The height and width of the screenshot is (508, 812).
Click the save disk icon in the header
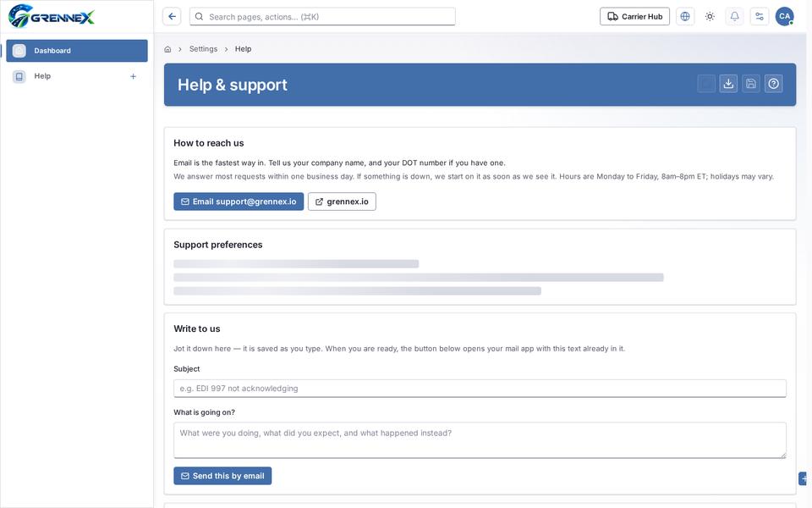point(751,84)
